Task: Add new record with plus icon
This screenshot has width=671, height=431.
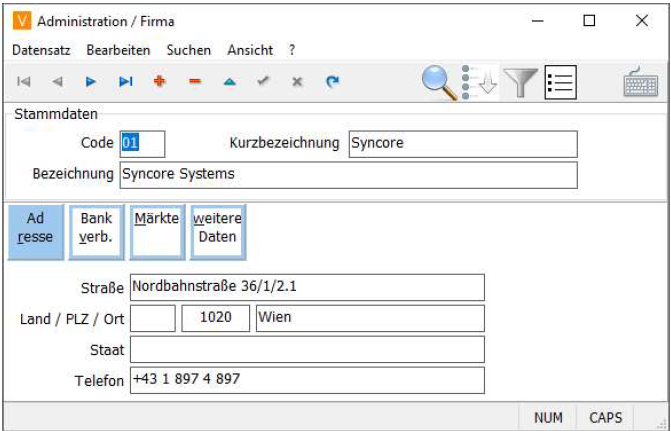Action: tap(159, 82)
